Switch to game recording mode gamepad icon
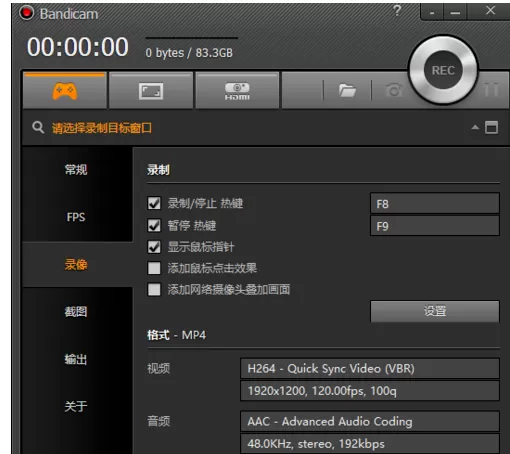Screen dimensions: 510x454 (65, 91)
